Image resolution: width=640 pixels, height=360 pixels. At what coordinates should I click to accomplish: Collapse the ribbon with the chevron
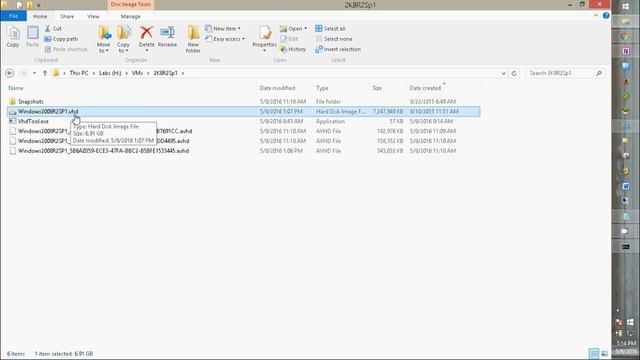coord(596,16)
